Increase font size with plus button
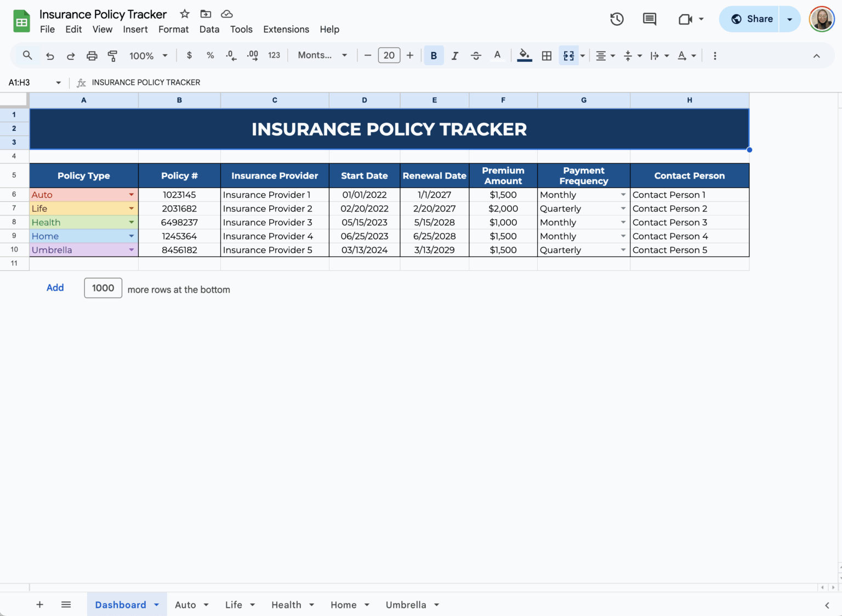This screenshot has height=616, width=842. [x=410, y=55]
